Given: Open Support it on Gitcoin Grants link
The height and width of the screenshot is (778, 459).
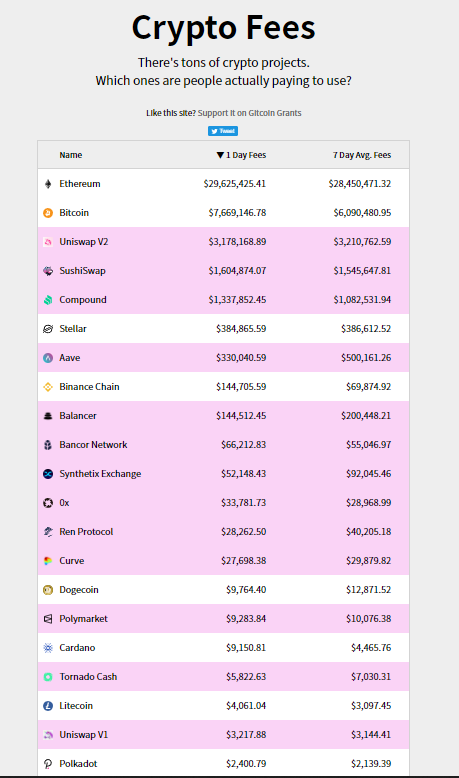Looking at the screenshot, I should (250, 113).
